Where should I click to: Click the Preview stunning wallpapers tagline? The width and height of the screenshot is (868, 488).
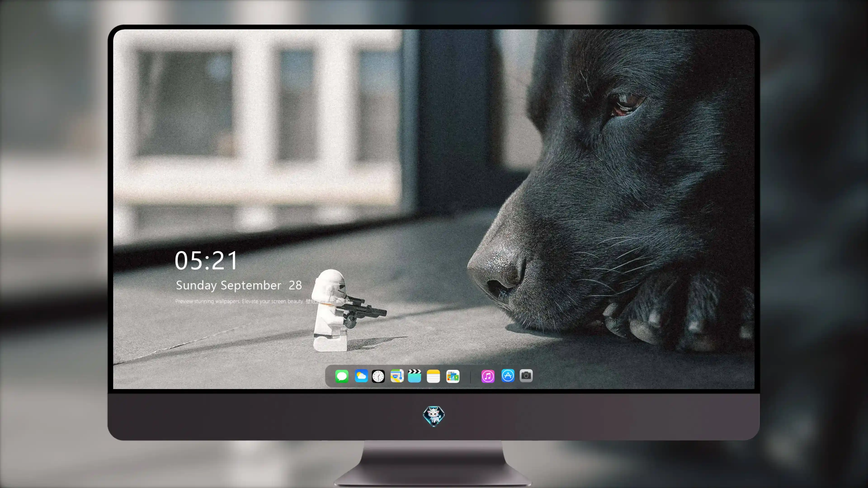239,301
